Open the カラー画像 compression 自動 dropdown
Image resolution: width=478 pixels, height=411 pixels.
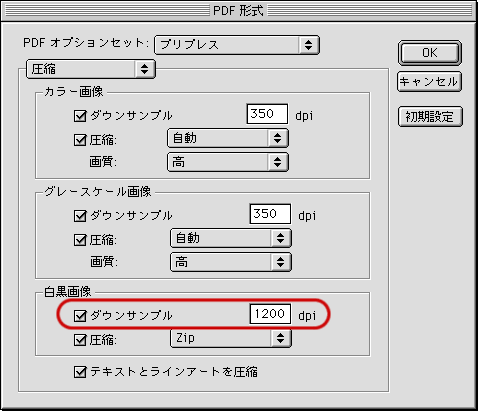pyautogui.click(x=228, y=138)
